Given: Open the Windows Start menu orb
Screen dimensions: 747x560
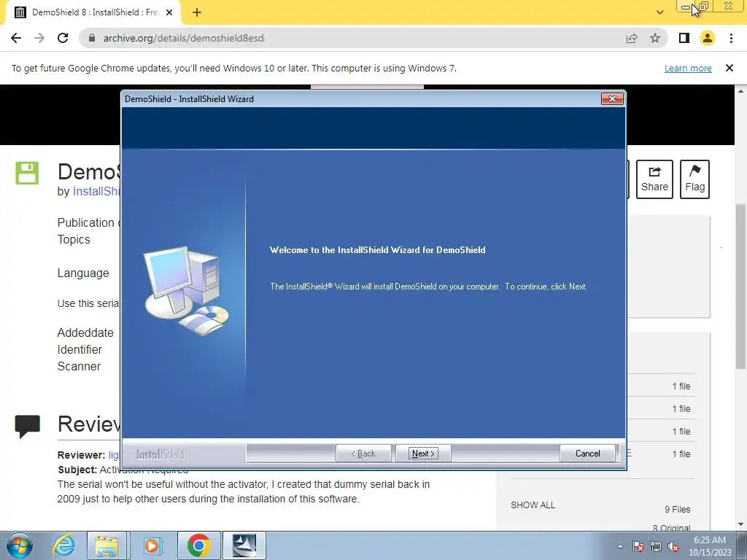Looking at the screenshot, I should 19,545.
